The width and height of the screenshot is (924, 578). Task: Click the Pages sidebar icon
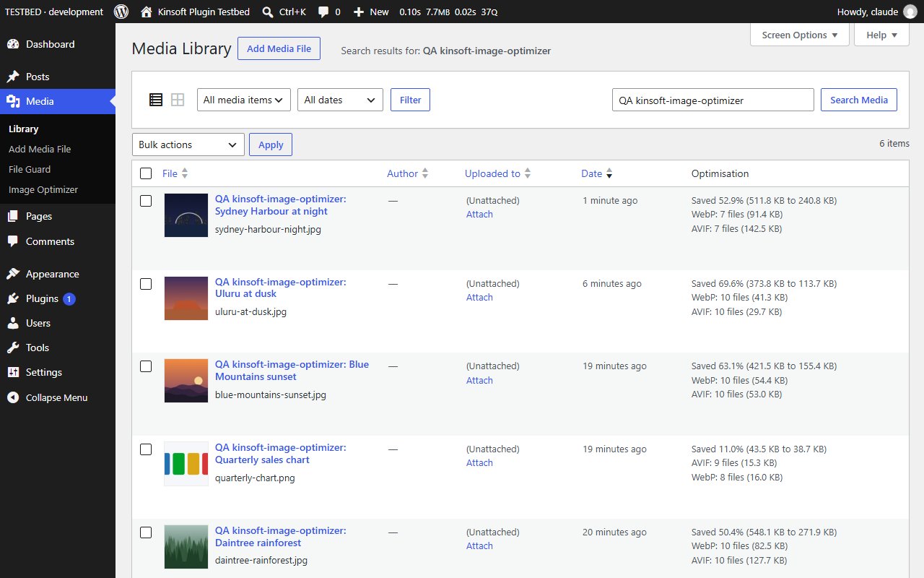coord(13,216)
